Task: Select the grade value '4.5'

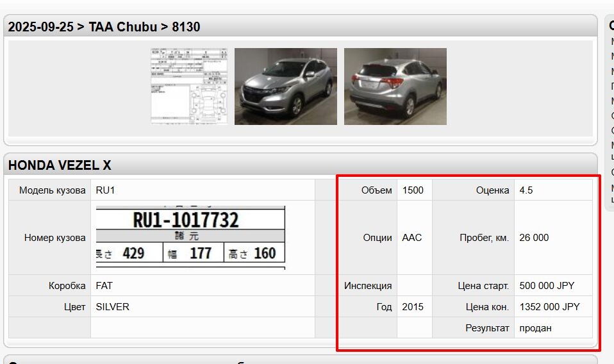Action: pyautogui.click(x=526, y=190)
